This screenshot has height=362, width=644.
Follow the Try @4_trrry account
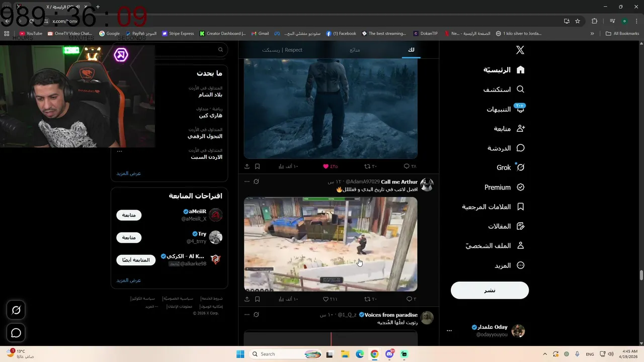pyautogui.click(x=129, y=237)
